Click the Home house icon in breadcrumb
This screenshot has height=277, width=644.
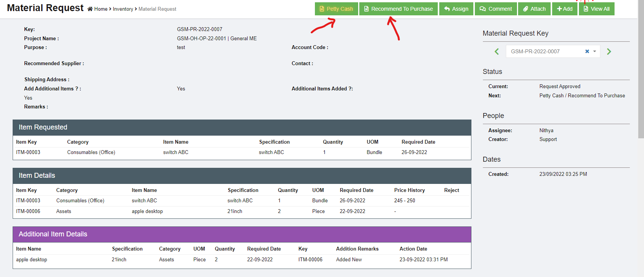click(90, 9)
